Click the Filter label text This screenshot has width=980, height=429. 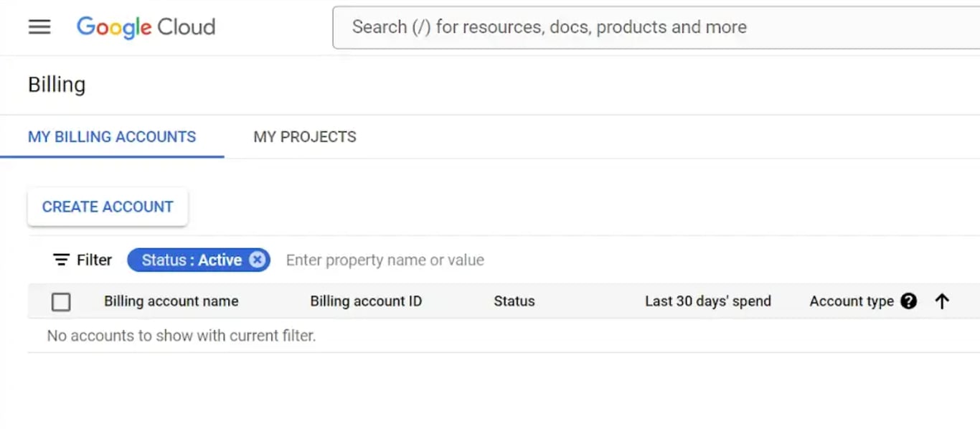point(95,260)
